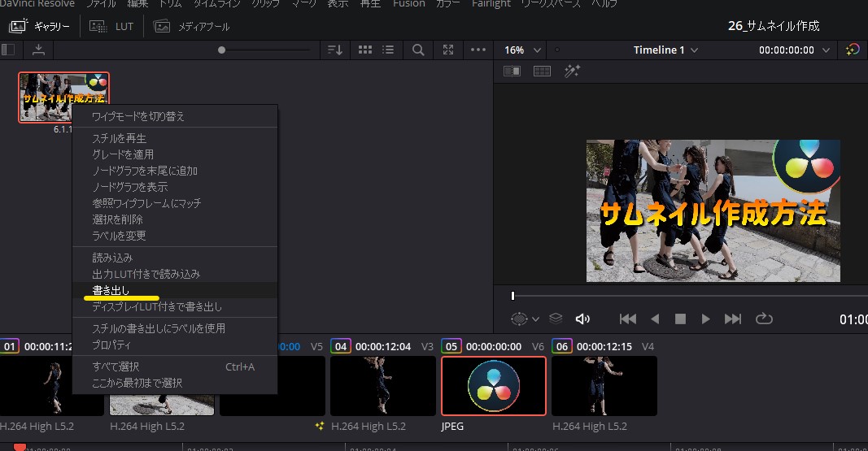The height and width of the screenshot is (451, 868).
Task: Choose ラベルを変更 menu entry
Action: click(x=175, y=236)
